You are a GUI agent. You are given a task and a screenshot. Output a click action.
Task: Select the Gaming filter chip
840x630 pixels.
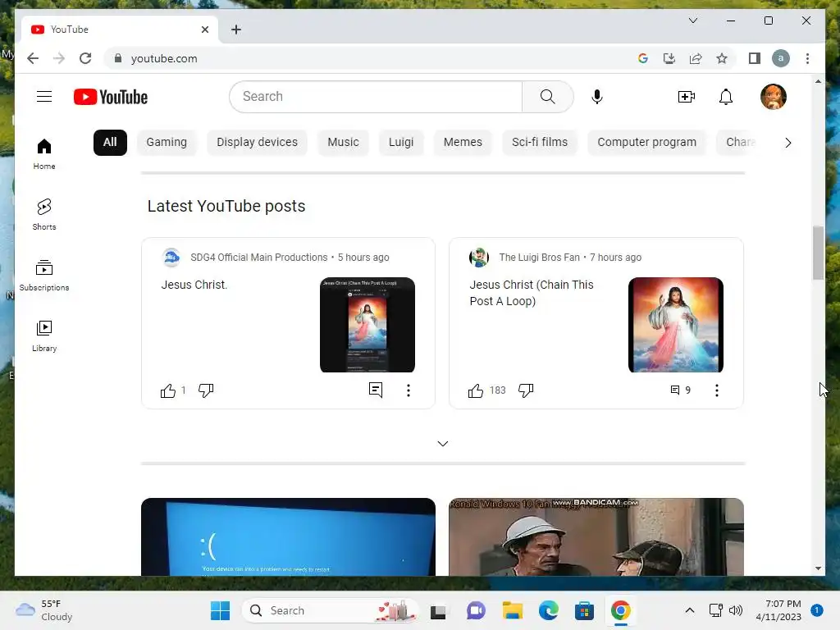(x=167, y=143)
